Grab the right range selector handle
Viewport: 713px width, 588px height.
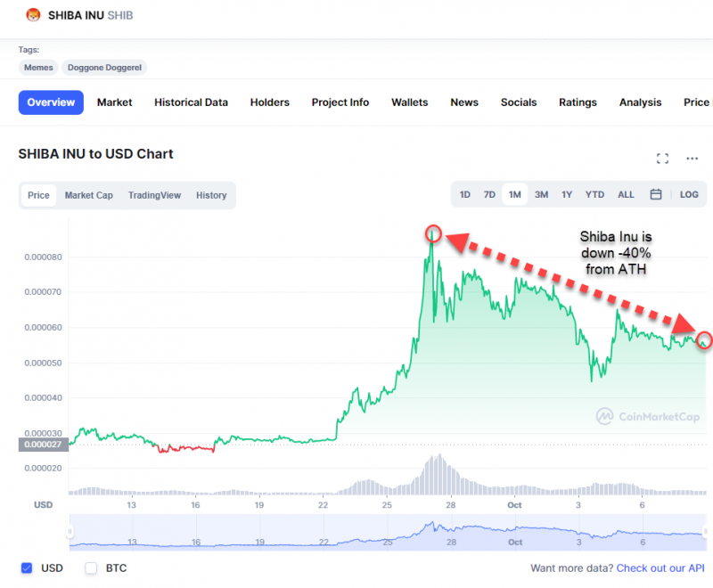(x=706, y=531)
